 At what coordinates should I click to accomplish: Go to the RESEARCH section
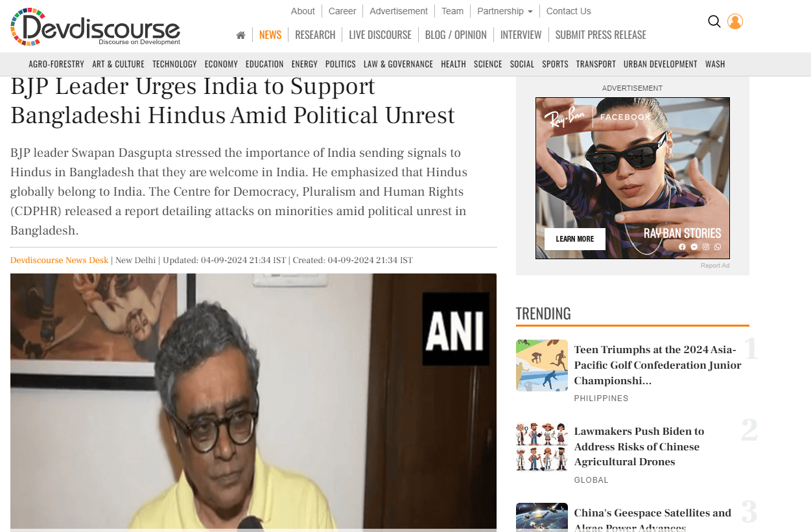click(315, 35)
